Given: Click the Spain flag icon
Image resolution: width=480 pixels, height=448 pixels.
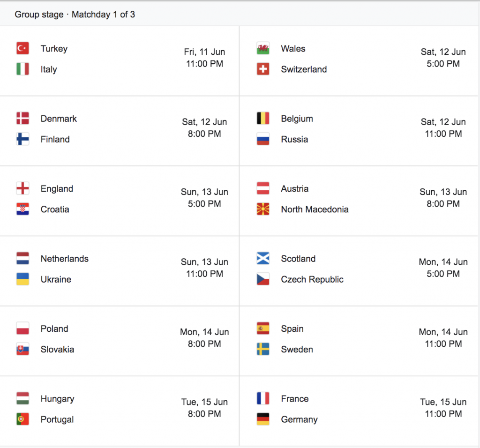Looking at the screenshot, I should [263, 329].
